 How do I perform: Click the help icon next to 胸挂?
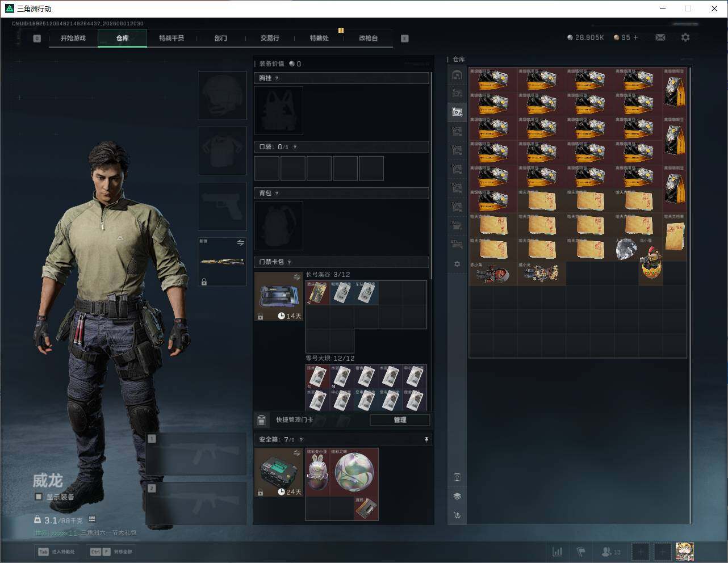point(277,78)
